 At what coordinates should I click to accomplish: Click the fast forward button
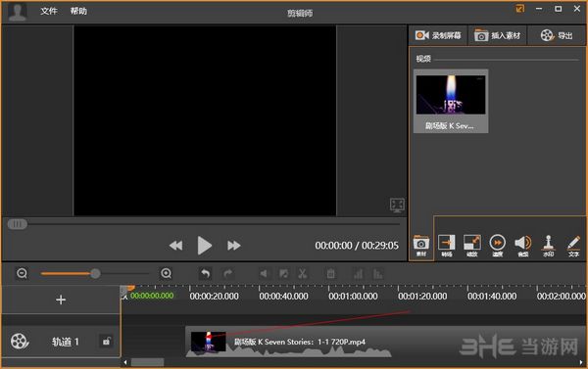pos(233,246)
